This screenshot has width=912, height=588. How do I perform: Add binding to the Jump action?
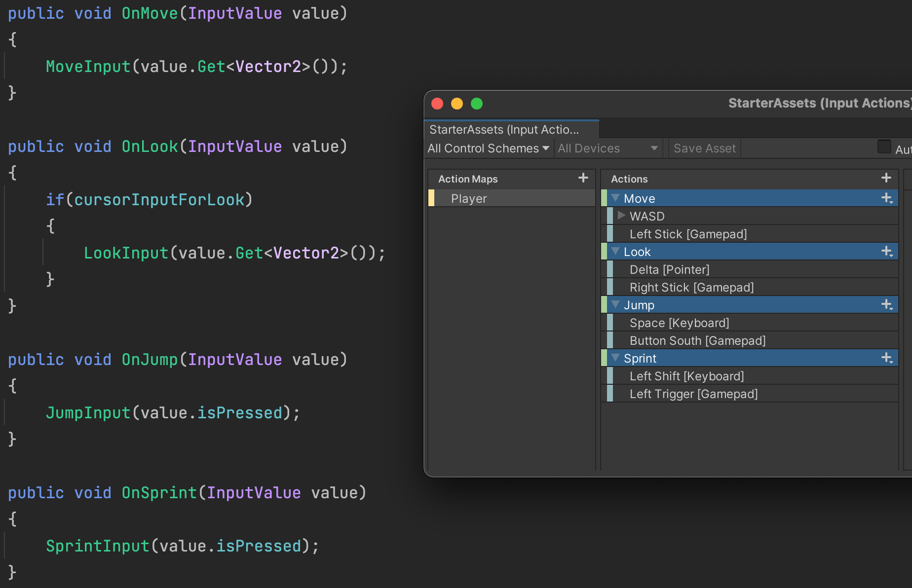pos(886,305)
